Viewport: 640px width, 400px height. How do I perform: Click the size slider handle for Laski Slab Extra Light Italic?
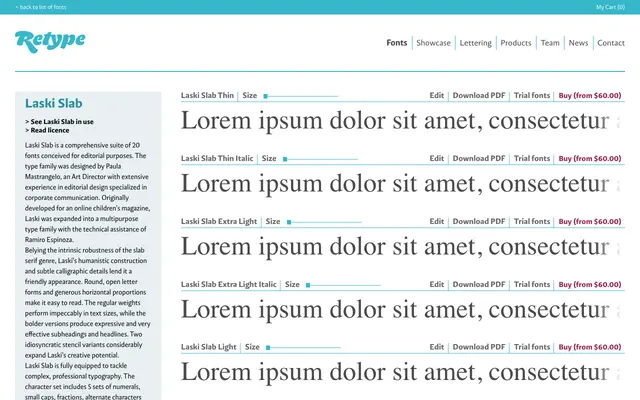coord(308,285)
